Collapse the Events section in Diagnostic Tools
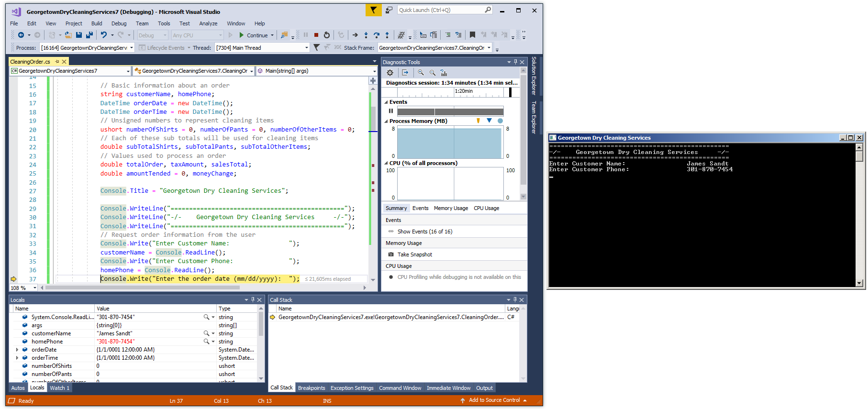 pos(386,102)
